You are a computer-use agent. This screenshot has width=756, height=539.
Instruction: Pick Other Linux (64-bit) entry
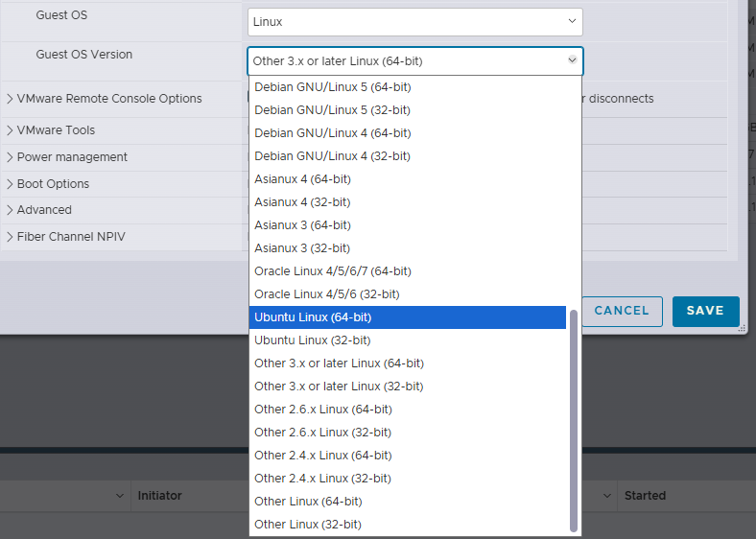(408, 502)
